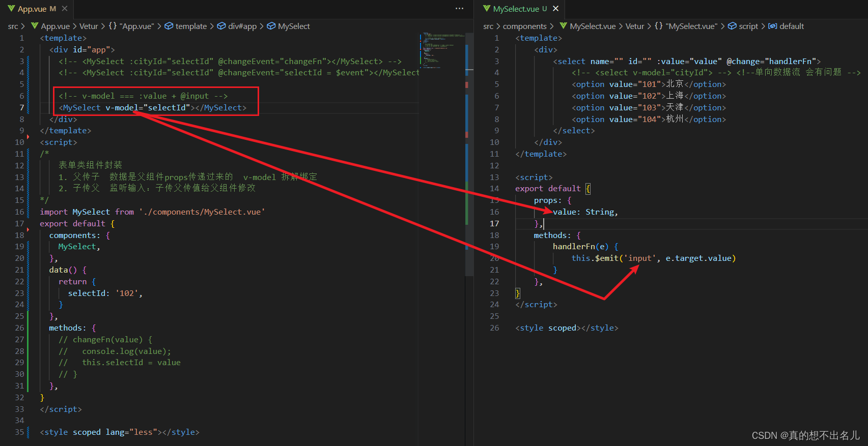Image resolution: width=868 pixels, height=446 pixels.
Task: Close the MySelect.vue tab
Action: click(x=556, y=9)
